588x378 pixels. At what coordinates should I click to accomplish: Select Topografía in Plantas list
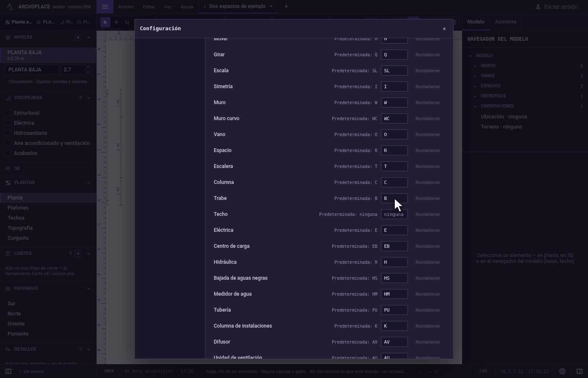point(48,228)
